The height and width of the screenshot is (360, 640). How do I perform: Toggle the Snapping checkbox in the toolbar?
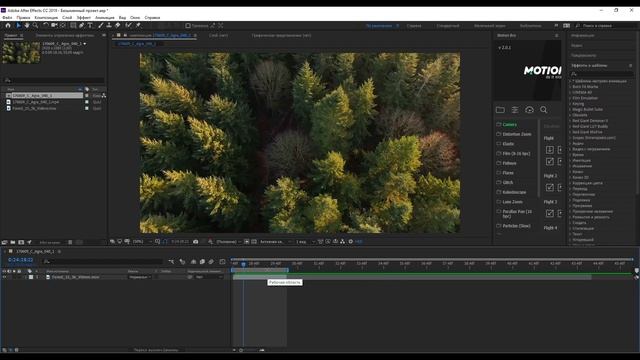click(188, 26)
